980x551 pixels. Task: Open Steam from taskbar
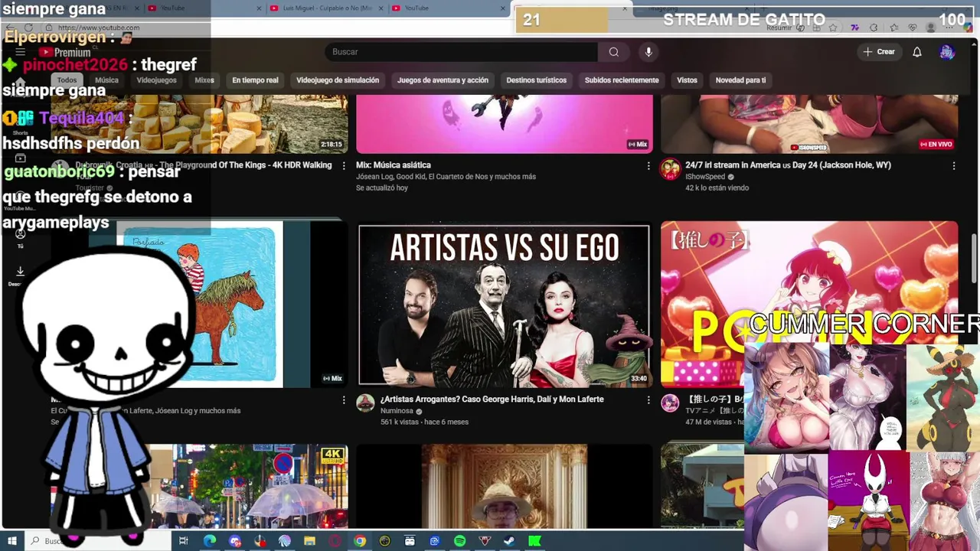click(509, 541)
